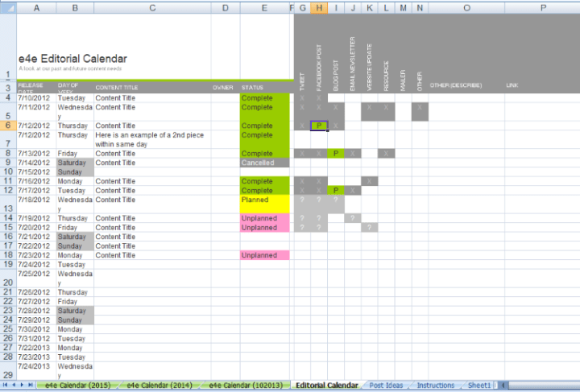Switch to Sheet1 tab
The image size is (580, 392).
[x=478, y=386]
